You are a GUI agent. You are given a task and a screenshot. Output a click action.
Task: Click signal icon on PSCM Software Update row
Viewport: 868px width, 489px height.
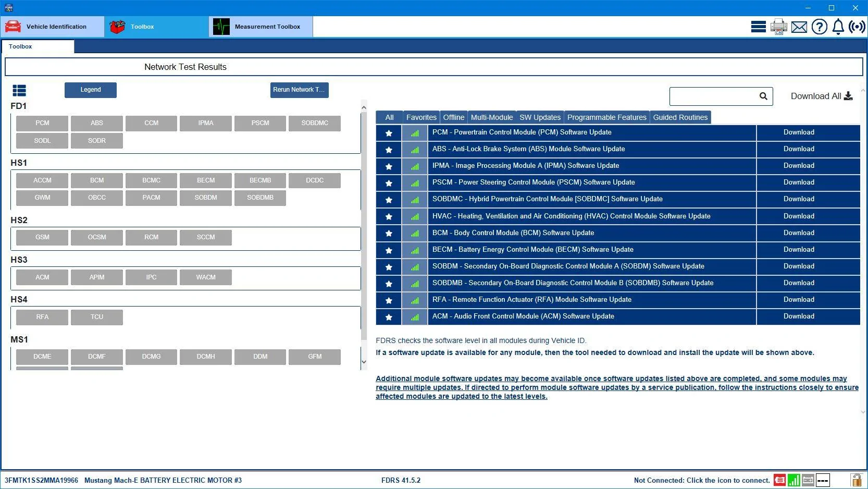pyautogui.click(x=415, y=183)
